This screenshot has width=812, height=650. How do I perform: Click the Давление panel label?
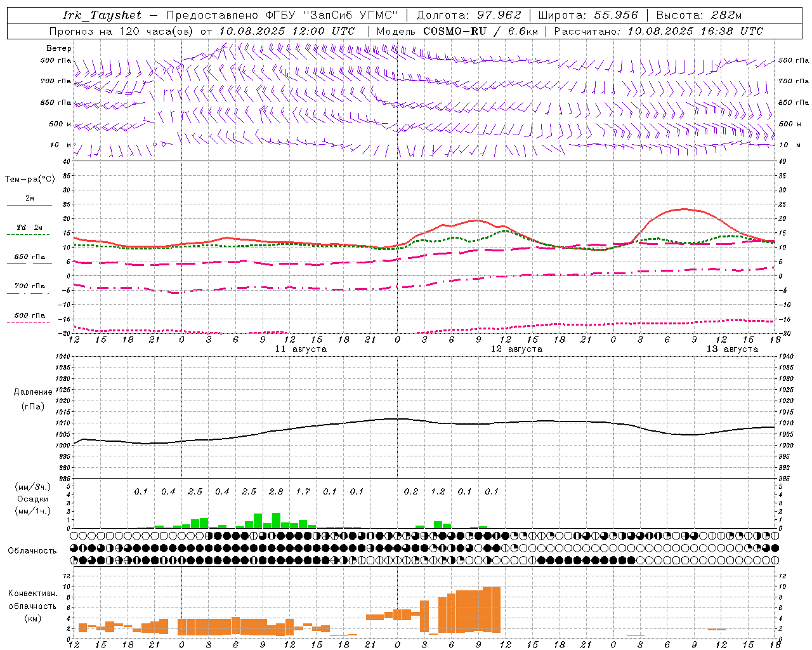point(33,392)
